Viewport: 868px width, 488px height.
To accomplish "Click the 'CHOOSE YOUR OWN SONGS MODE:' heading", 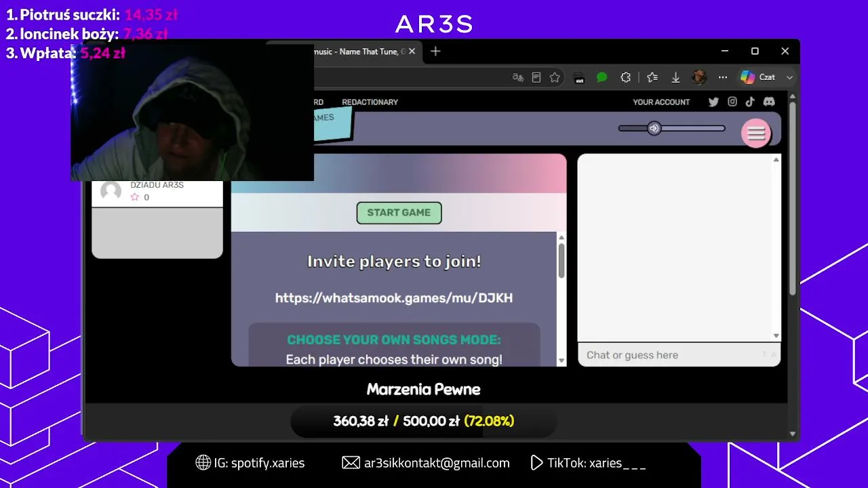I will (x=394, y=340).
